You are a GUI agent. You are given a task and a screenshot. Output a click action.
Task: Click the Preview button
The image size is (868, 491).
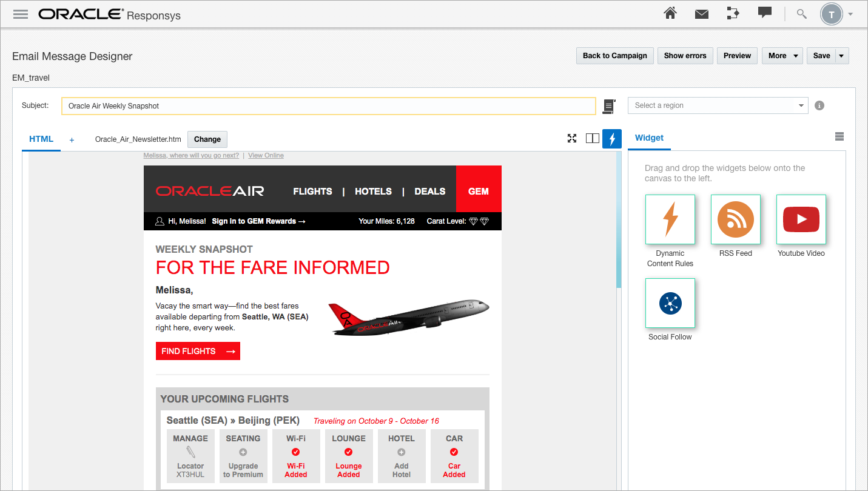pyautogui.click(x=737, y=56)
